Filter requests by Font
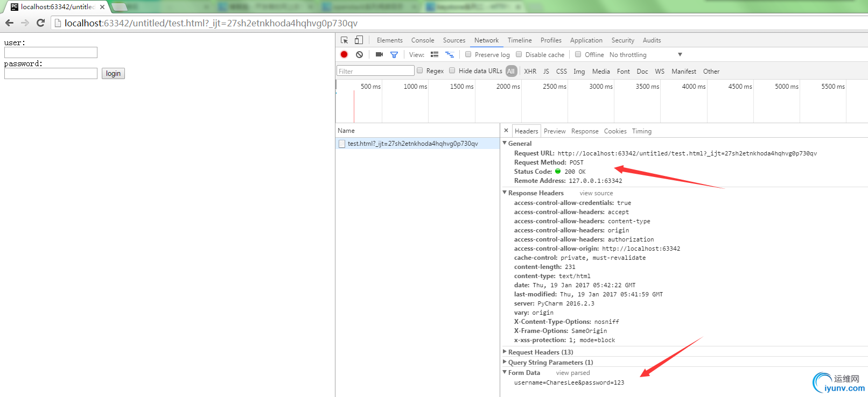Viewport: 868px width, 397px height. click(x=623, y=71)
